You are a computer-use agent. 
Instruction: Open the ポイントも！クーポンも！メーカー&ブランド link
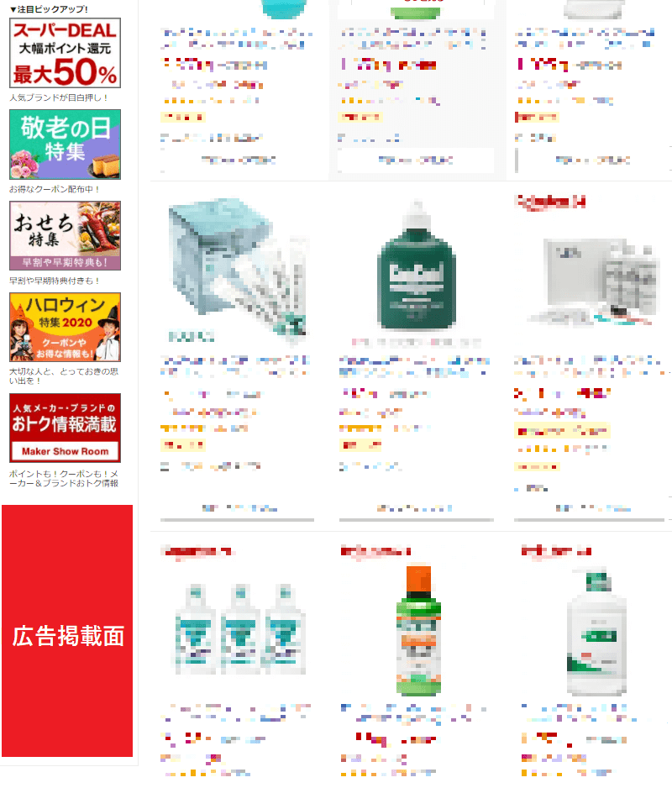pos(64,479)
